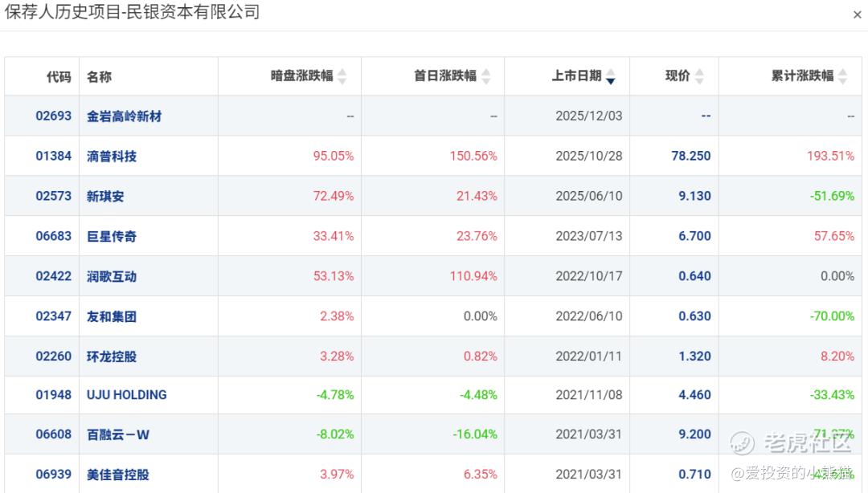Screen dimensions: 868x493
Task: Select current price 78.250
Action: point(691,156)
